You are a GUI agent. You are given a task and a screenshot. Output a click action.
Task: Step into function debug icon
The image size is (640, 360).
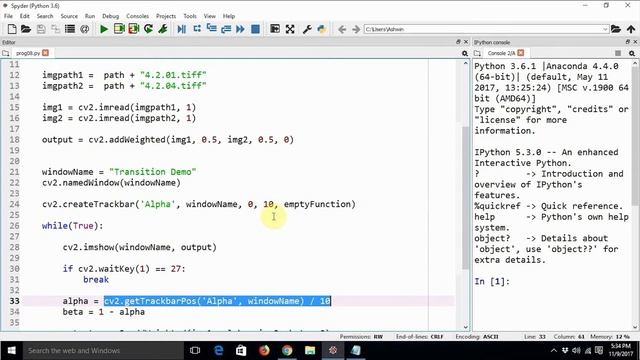coord(211,29)
